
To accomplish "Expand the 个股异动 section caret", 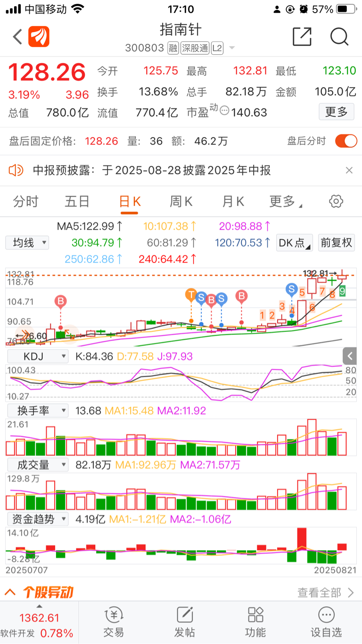I will coord(11,592).
